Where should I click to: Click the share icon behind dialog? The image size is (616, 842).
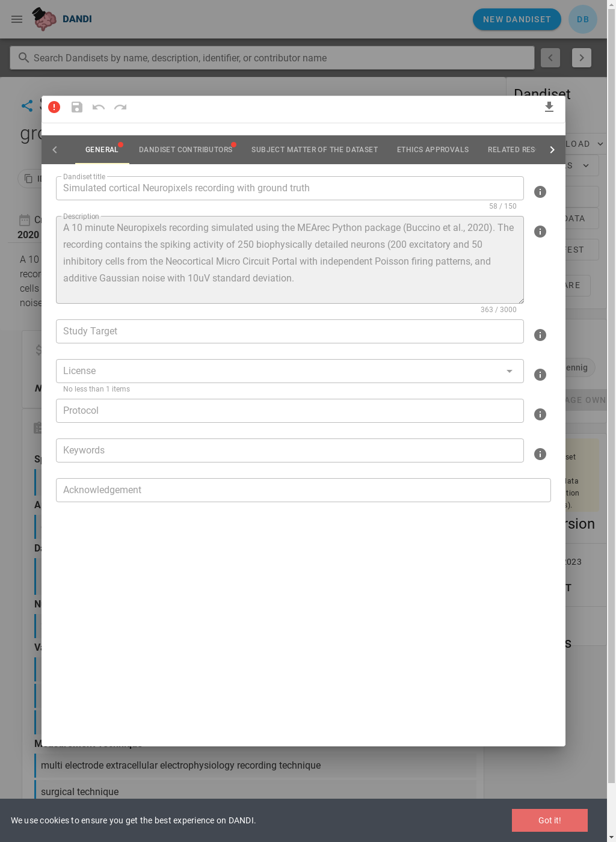click(x=27, y=106)
